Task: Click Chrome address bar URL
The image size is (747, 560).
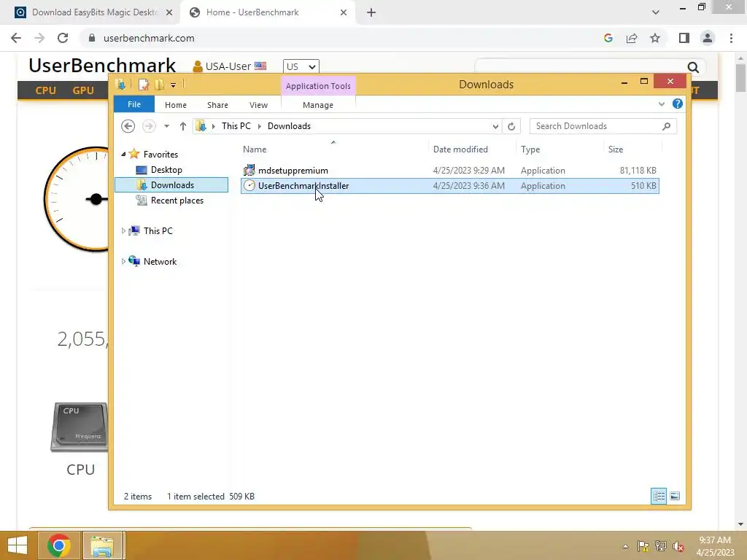Action: 149,38
